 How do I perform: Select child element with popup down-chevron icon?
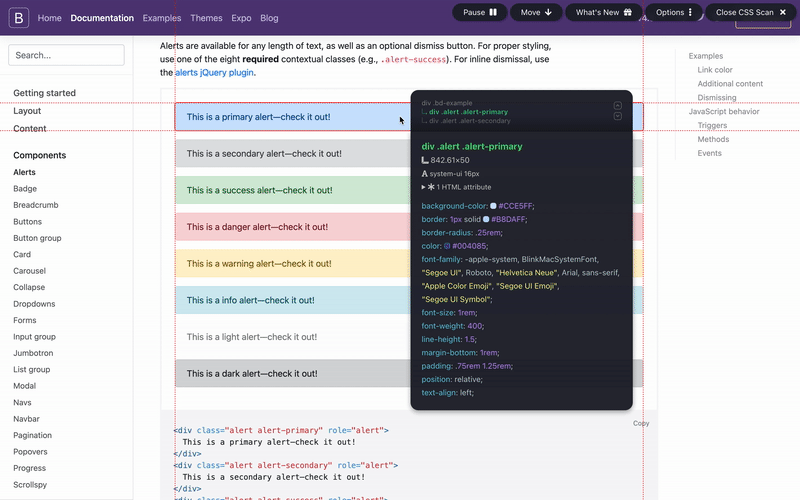coord(617,116)
